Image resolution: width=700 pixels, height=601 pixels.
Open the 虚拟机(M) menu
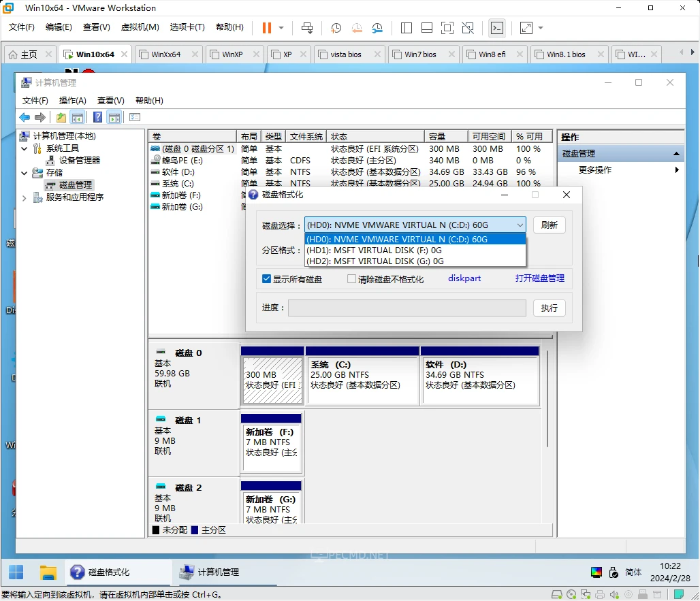[x=140, y=27]
